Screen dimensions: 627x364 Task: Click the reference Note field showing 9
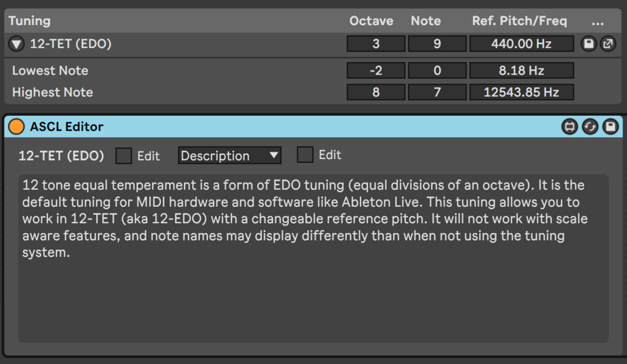pos(437,44)
